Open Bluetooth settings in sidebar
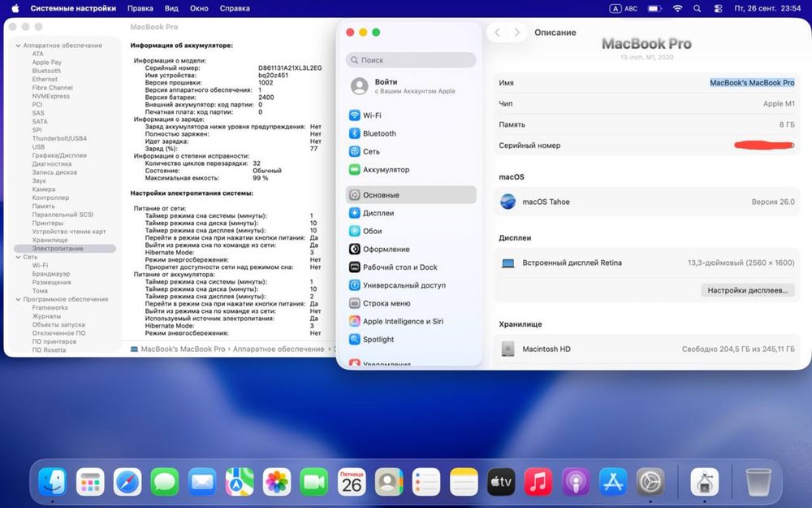Viewport: 812px width, 508px height. tap(411, 133)
